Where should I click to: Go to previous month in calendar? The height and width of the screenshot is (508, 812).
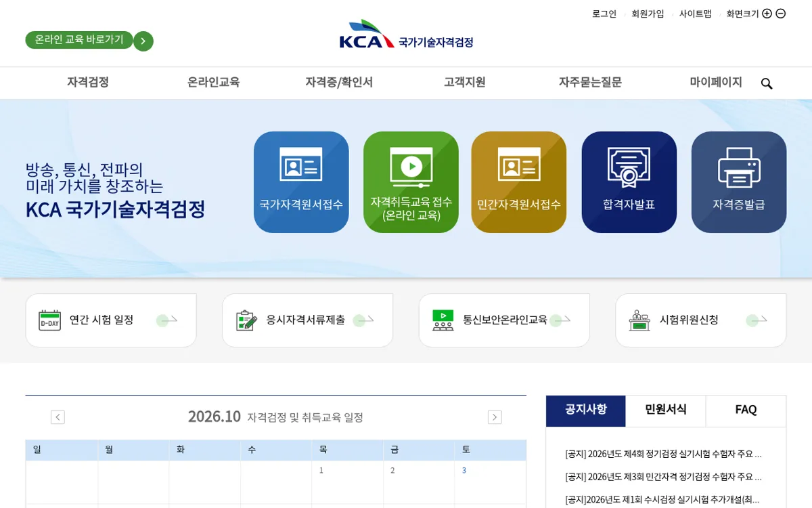pos(58,417)
